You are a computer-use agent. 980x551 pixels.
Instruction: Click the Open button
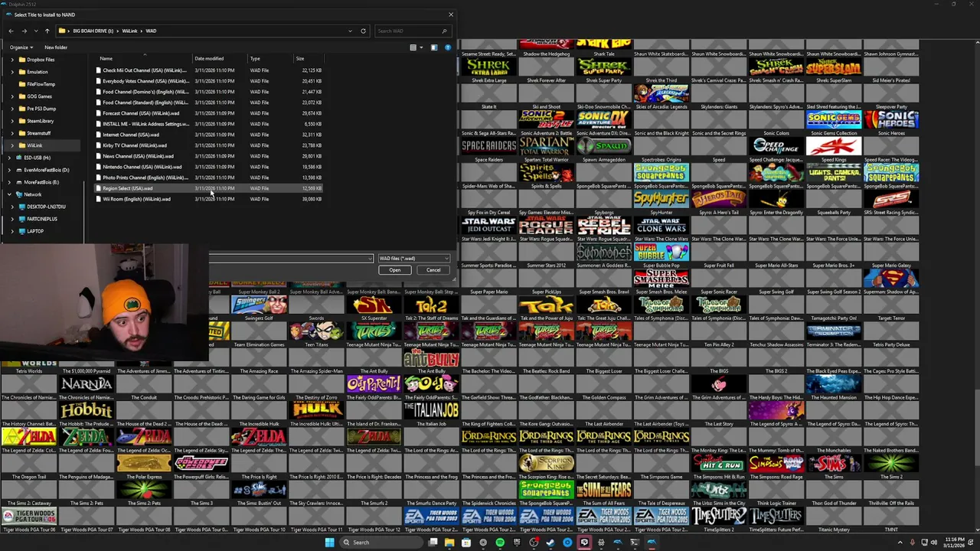pos(395,270)
